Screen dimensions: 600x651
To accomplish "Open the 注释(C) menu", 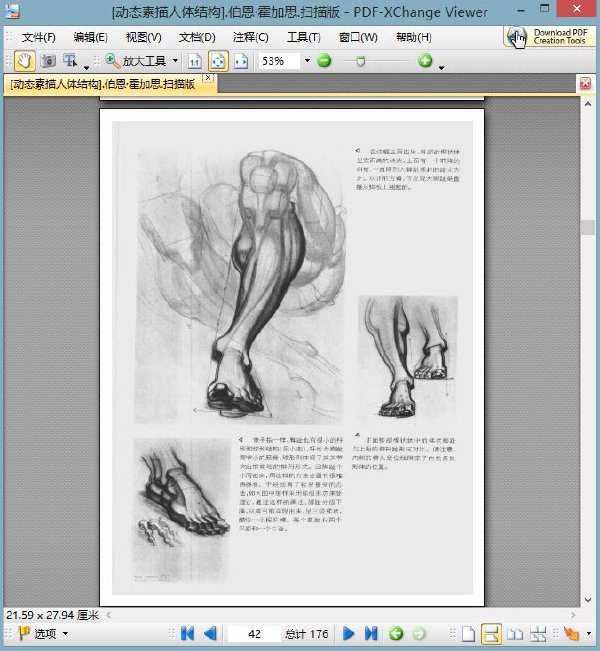I will point(250,37).
